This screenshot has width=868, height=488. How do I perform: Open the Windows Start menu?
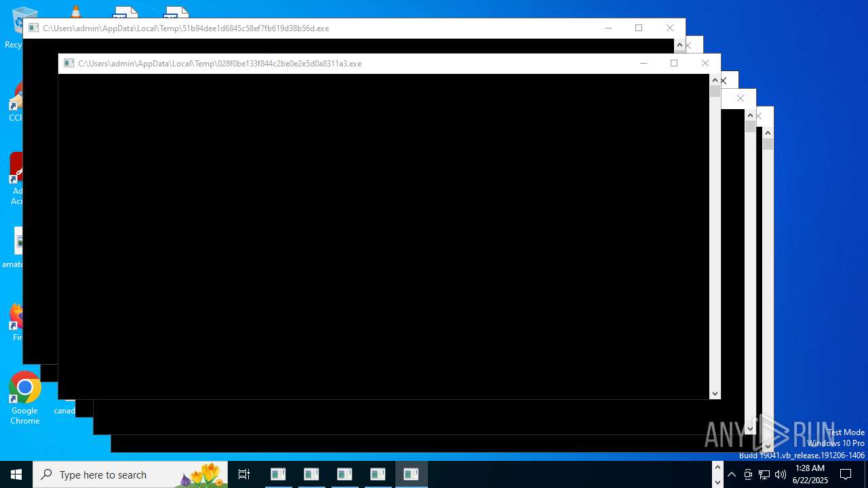coord(16,474)
